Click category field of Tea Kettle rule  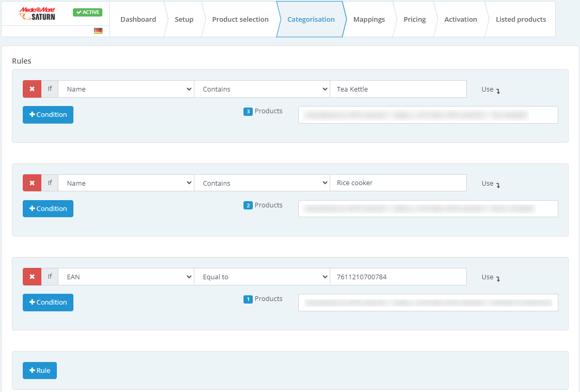[x=428, y=115]
